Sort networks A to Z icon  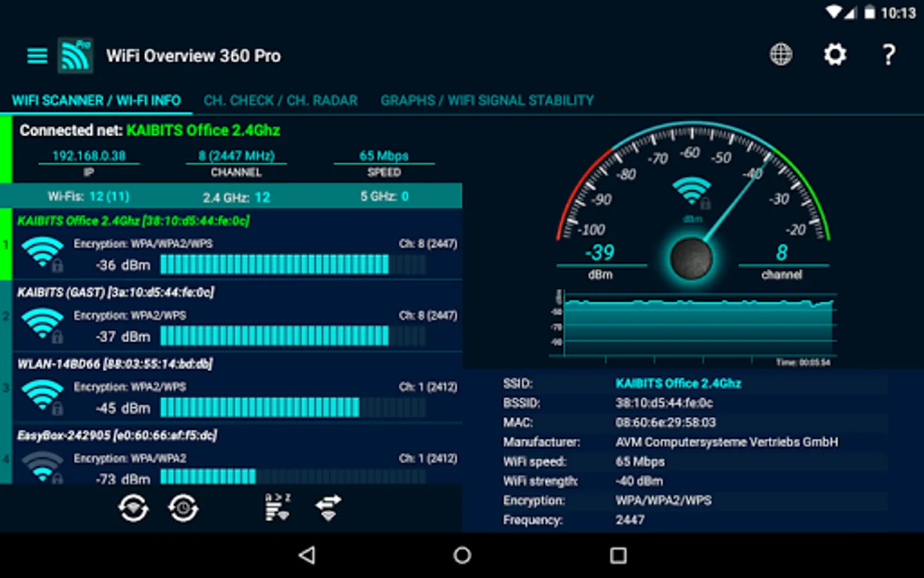pos(278,507)
